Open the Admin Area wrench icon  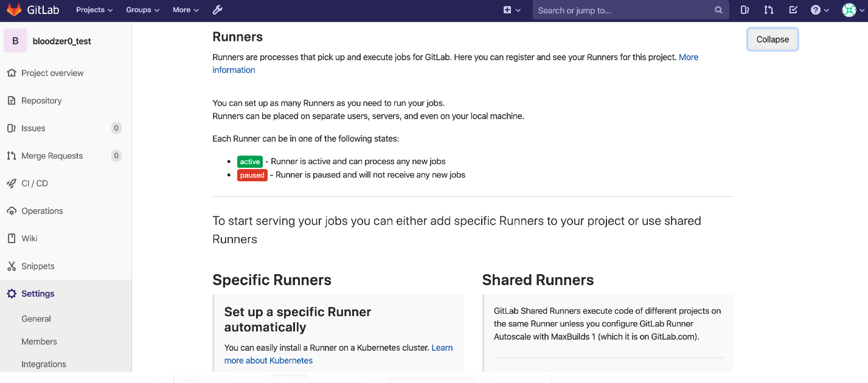tap(217, 10)
